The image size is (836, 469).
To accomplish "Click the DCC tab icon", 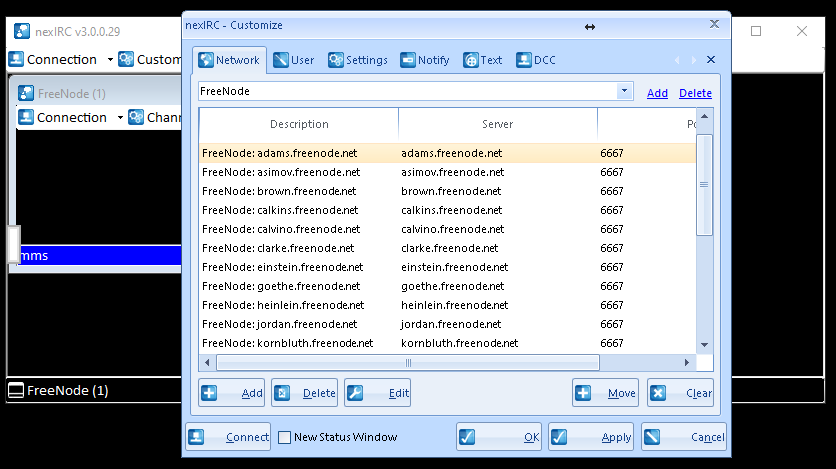I will click(x=524, y=60).
